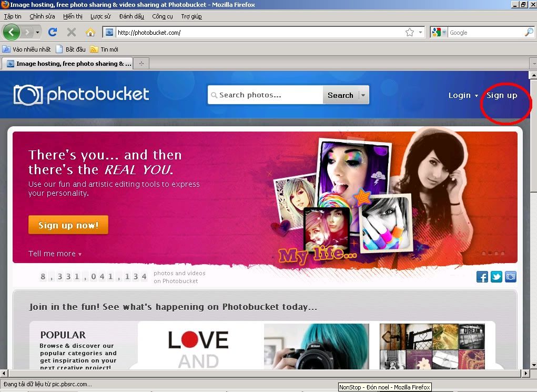This screenshot has width=537, height=392.
Task: Click the site identity icon in address bar
Action: 109,33
